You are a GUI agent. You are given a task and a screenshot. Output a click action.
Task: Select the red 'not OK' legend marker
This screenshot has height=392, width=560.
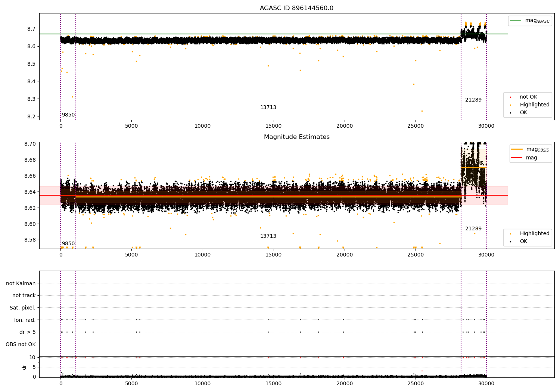pyautogui.click(x=510, y=97)
